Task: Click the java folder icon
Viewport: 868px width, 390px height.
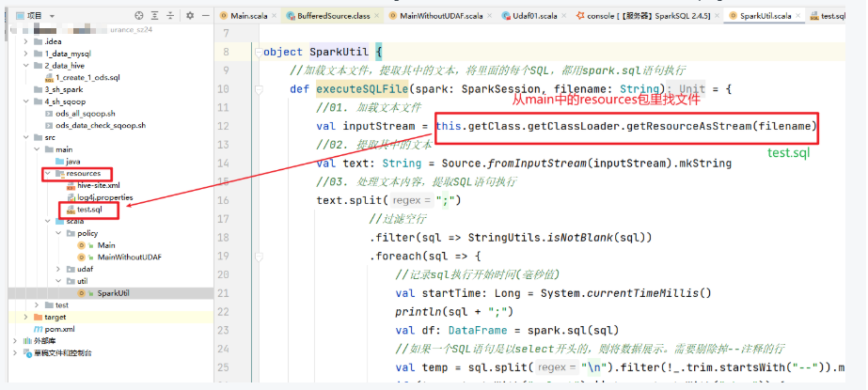Action: 60,162
